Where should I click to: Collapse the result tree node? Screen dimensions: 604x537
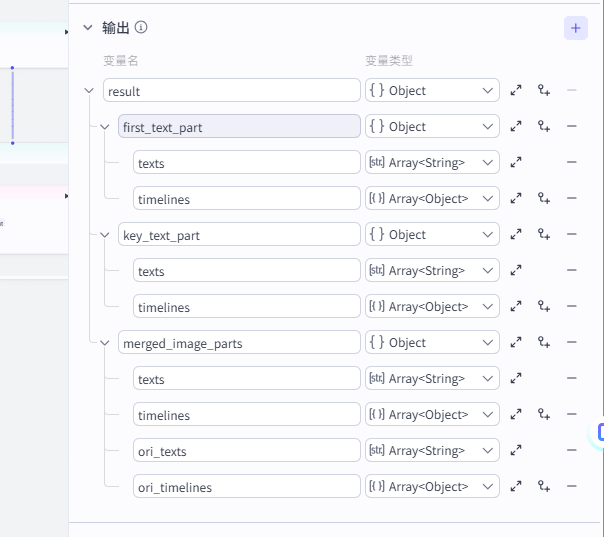91,91
